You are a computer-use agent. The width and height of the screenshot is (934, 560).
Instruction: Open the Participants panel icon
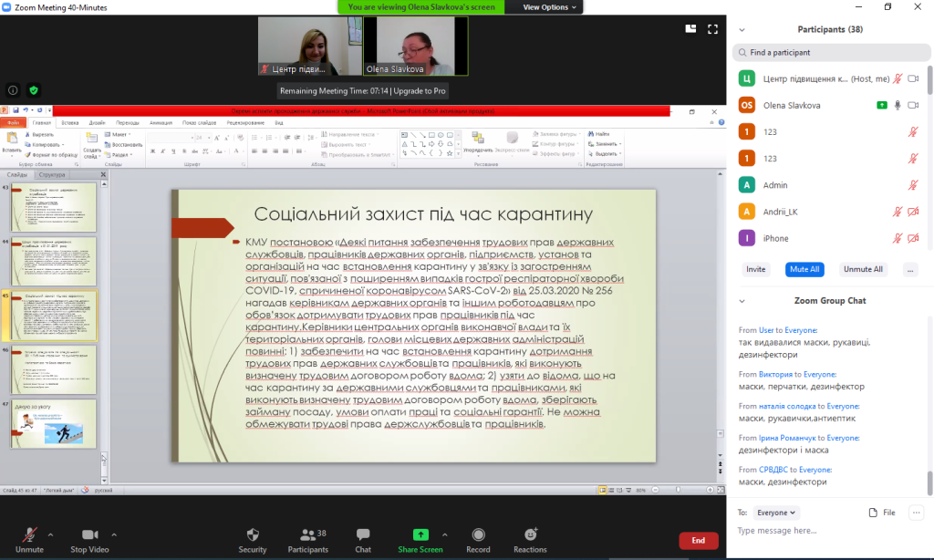tap(308, 535)
